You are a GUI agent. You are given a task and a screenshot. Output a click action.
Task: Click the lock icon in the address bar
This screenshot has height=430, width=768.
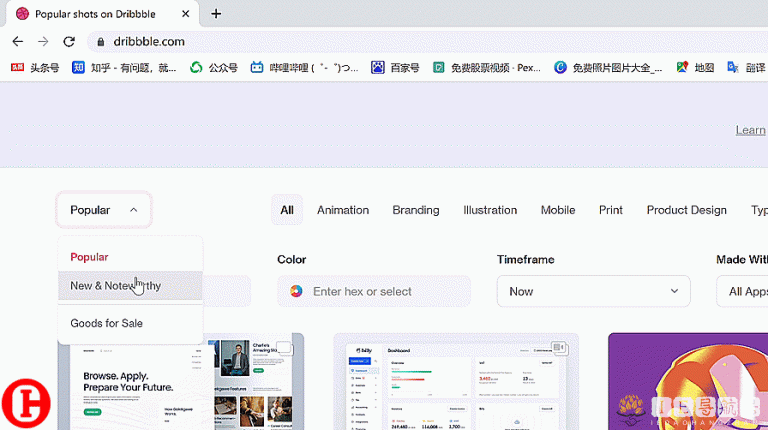click(99, 42)
